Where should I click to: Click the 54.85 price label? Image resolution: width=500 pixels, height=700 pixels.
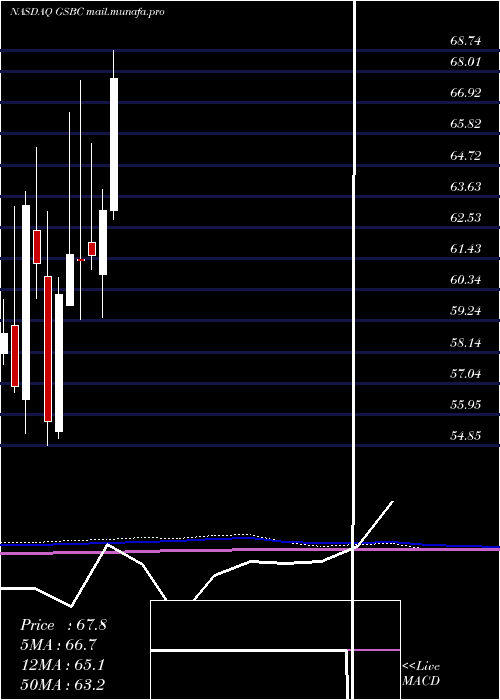(466, 435)
